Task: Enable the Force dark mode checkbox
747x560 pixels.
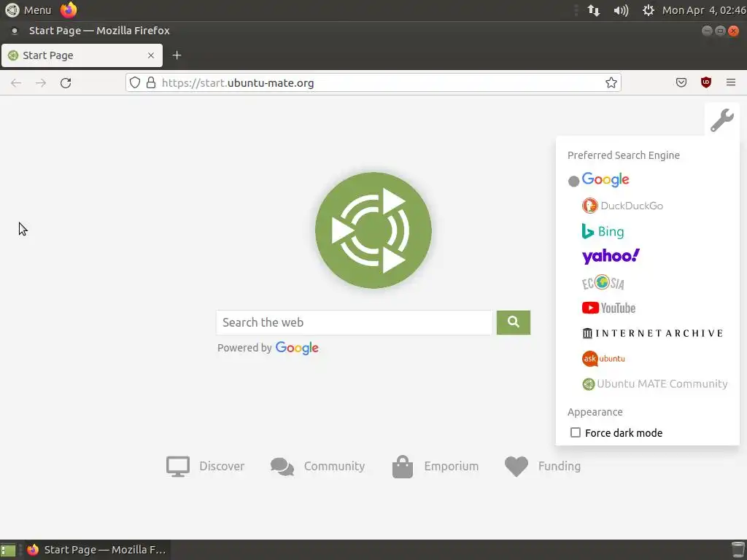Action: [x=576, y=432]
